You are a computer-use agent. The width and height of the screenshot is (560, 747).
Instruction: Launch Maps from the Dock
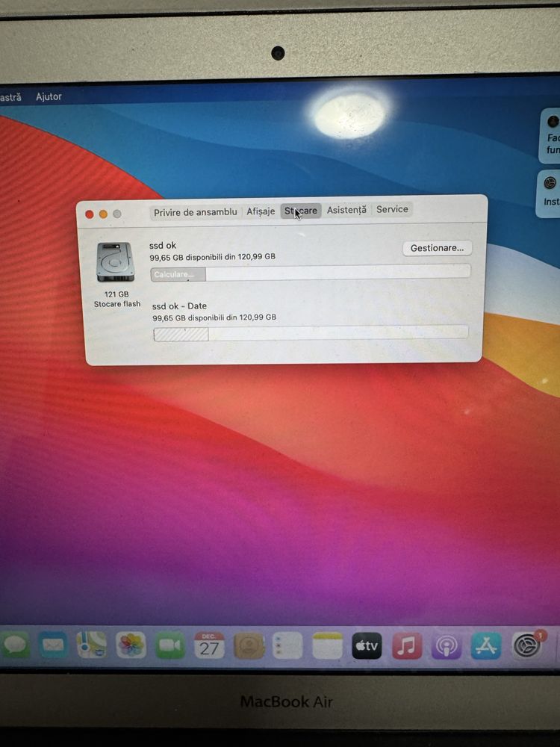click(x=91, y=645)
